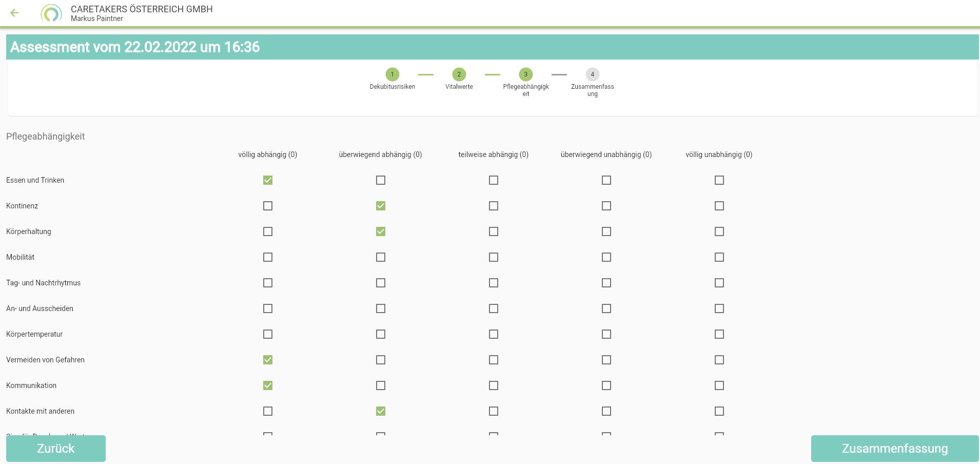Click the Caretakers circular logo
The width and height of the screenshot is (980, 464).
[51, 13]
